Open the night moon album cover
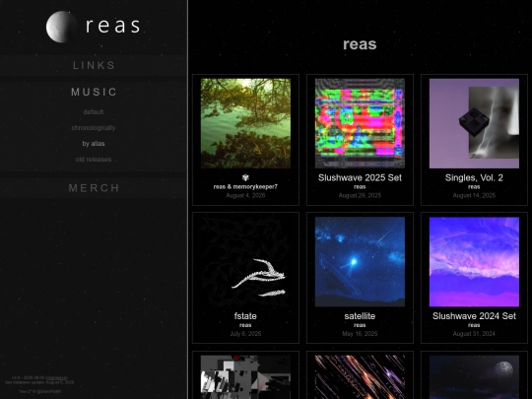 [x=474, y=377]
